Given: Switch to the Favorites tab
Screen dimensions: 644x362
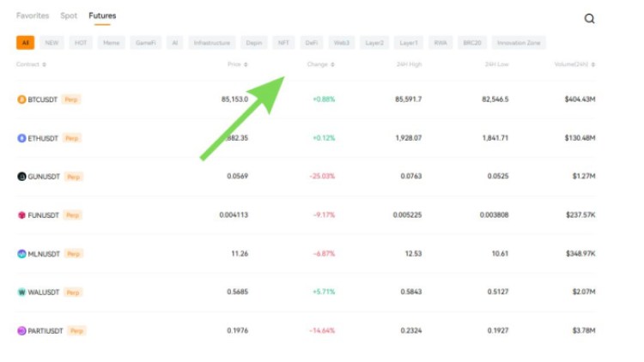Looking at the screenshot, I should [33, 15].
